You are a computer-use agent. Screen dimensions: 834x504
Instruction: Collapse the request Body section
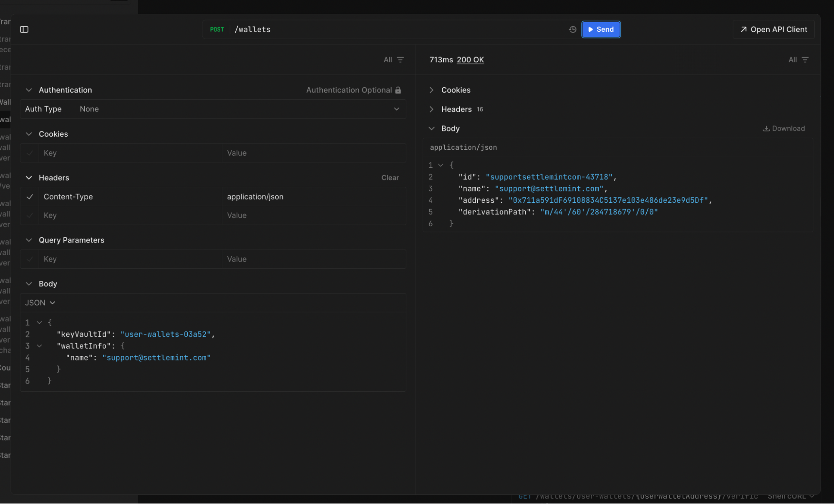[29, 284]
